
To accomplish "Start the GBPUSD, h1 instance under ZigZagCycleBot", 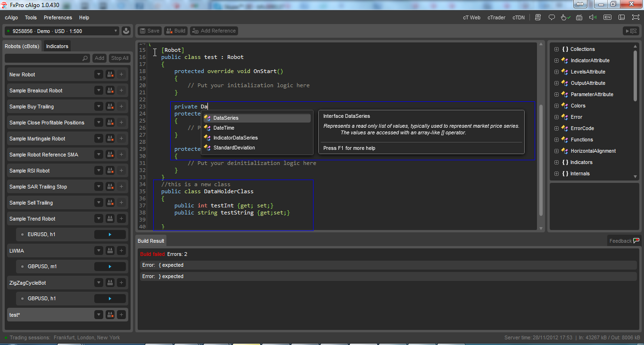I will pos(110,298).
